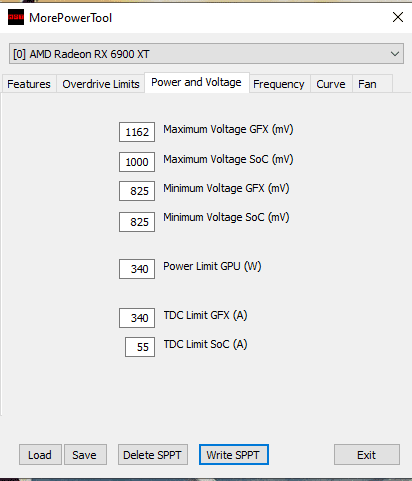
Task: Click the Minimum Voltage GFX input field
Action: [x=137, y=191]
